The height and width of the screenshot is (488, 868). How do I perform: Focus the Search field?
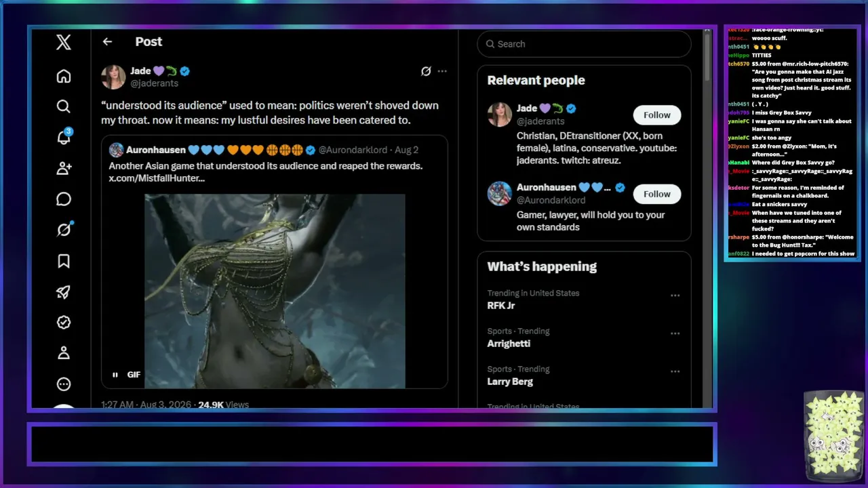pos(584,44)
